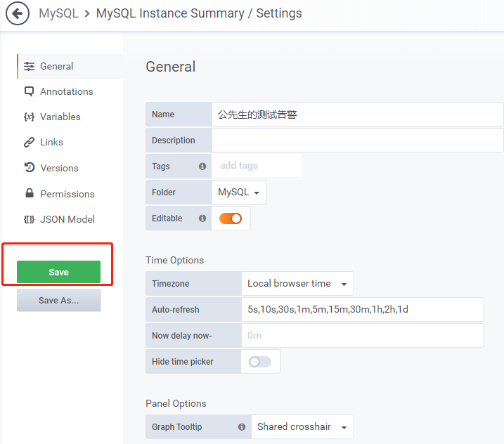Open the Folder MySQL dropdown
The height and width of the screenshot is (444, 504).
(239, 192)
